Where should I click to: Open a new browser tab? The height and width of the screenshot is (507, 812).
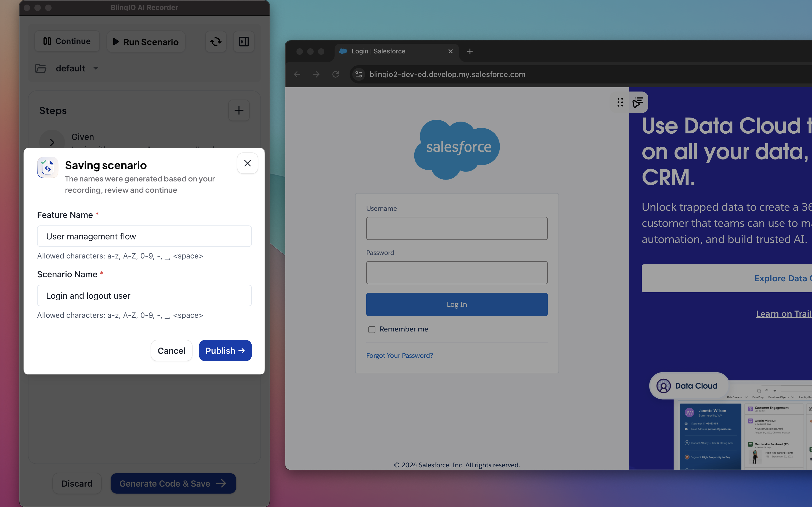470,51
